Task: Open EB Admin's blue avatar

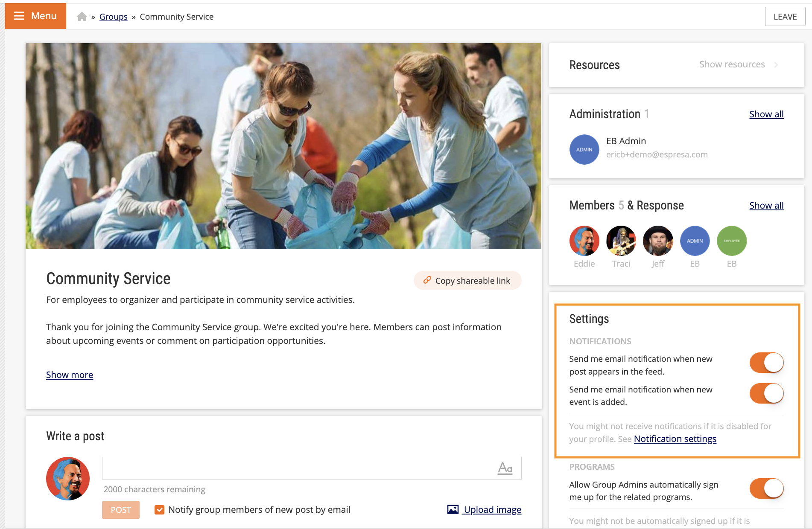Action: tap(584, 150)
